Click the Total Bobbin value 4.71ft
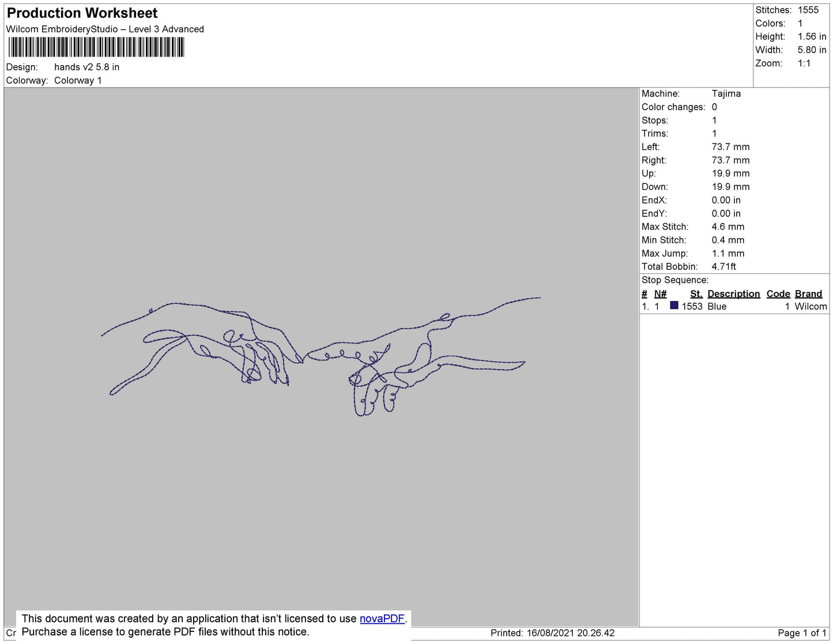The width and height of the screenshot is (833, 644). click(724, 266)
